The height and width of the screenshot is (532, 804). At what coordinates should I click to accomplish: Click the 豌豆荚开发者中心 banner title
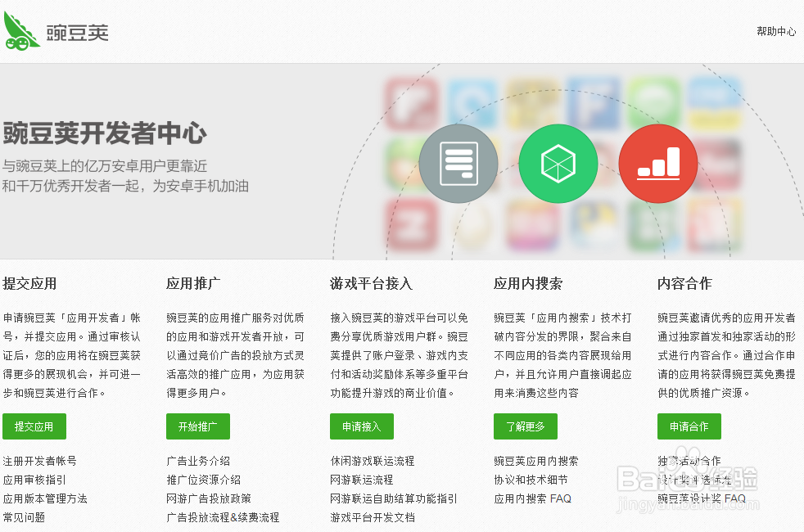[105, 133]
